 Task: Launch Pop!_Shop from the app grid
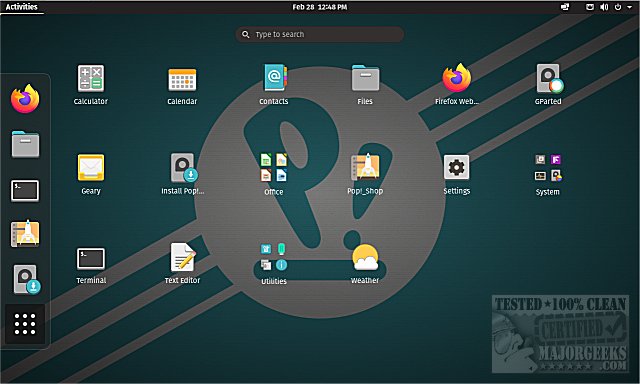click(x=365, y=167)
